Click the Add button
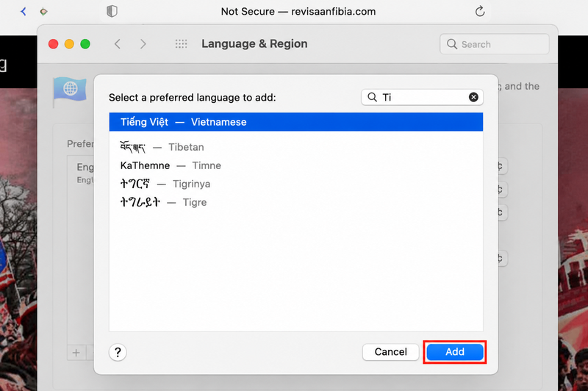The width and height of the screenshot is (588, 391). tap(454, 351)
